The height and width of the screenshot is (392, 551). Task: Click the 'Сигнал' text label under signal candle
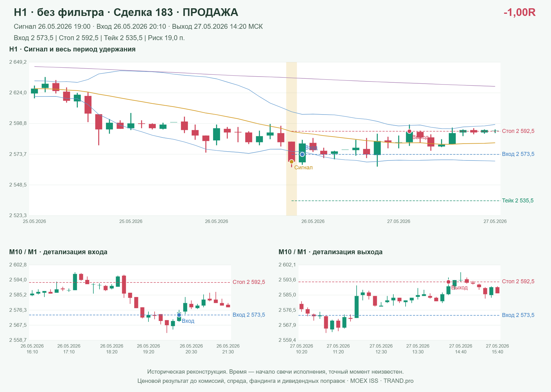coord(303,168)
